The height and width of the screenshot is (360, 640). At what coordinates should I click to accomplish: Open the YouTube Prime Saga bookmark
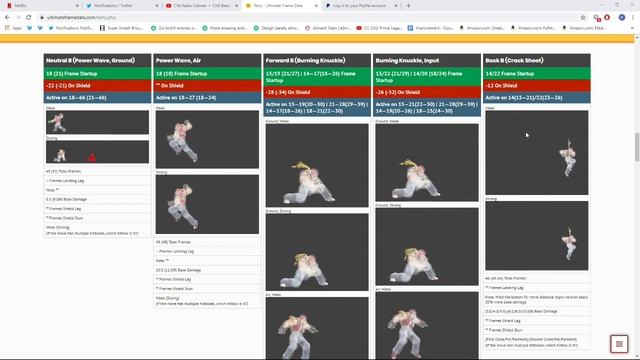pyautogui.click(x=379, y=28)
